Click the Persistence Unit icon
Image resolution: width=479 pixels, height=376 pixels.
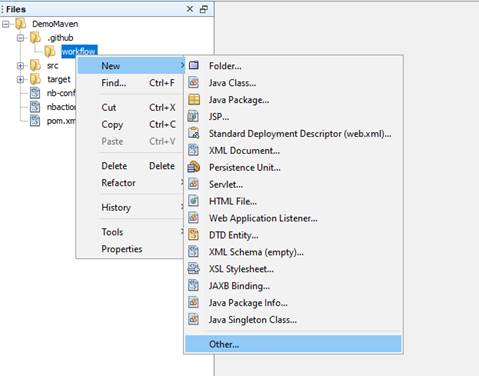(194, 167)
